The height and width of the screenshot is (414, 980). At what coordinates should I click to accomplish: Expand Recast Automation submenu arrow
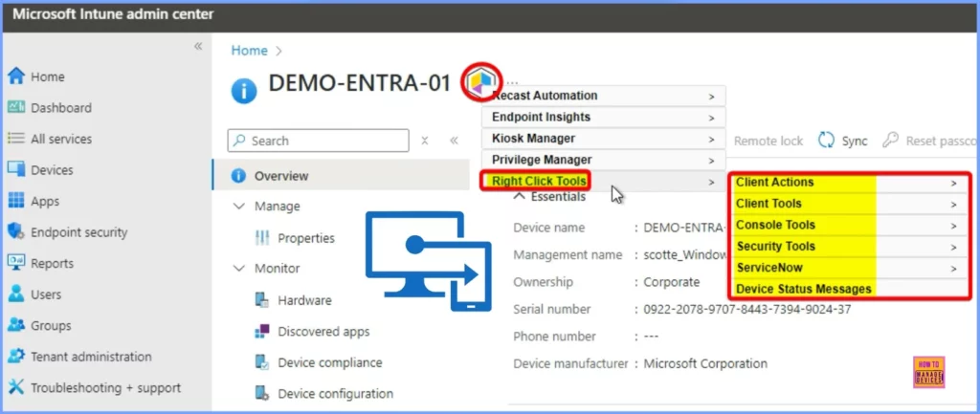coord(711,97)
